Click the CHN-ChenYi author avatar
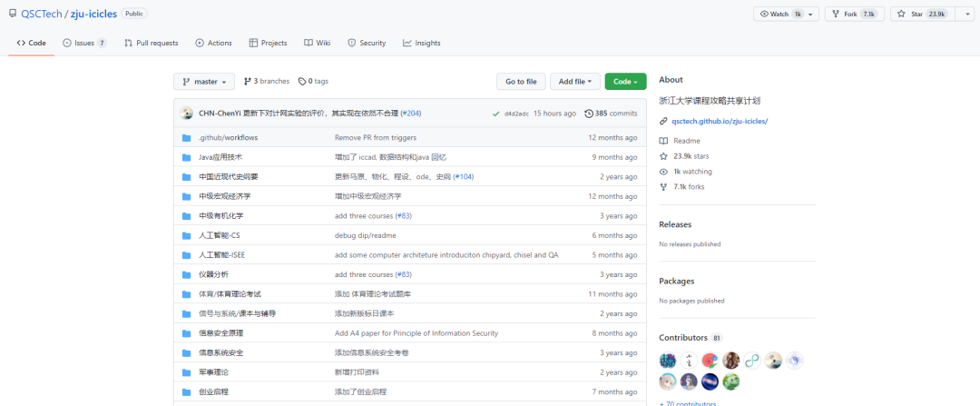980x406 pixels. (x=186, y=114)
